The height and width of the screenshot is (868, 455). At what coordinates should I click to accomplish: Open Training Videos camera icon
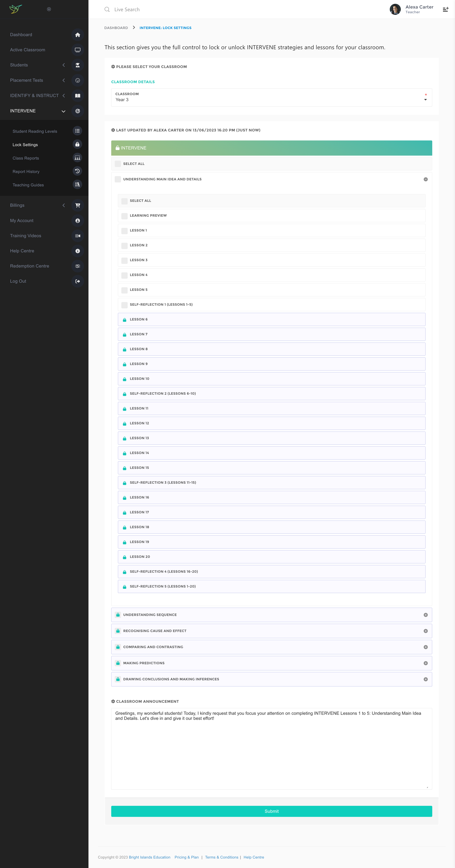pyautogui.click(x=78, y=236)
